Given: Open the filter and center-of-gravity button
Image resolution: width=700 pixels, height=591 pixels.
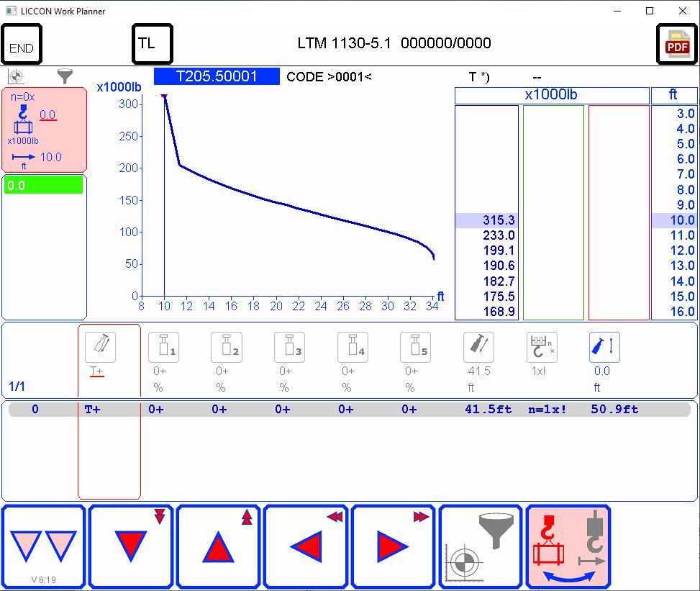Looking at the screenshot, I should 481,546.
